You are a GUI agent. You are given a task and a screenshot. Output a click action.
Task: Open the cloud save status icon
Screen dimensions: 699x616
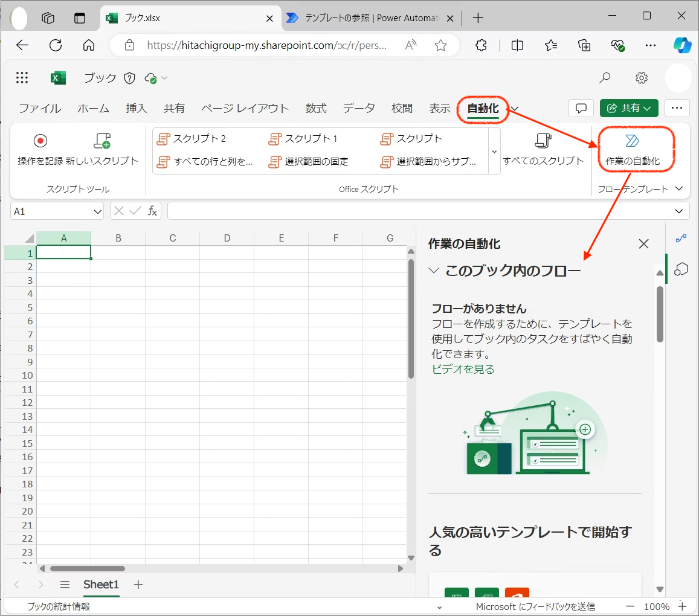tap(151, 79)
